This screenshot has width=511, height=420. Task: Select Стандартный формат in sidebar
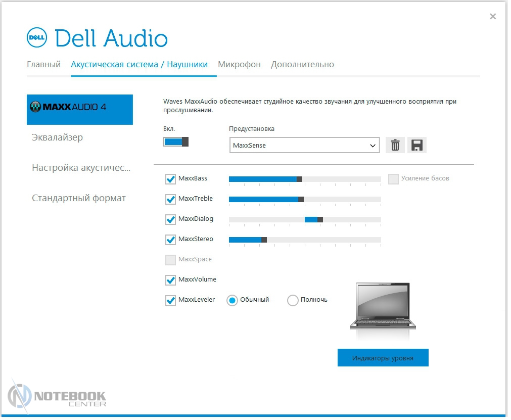pos(78,198)
